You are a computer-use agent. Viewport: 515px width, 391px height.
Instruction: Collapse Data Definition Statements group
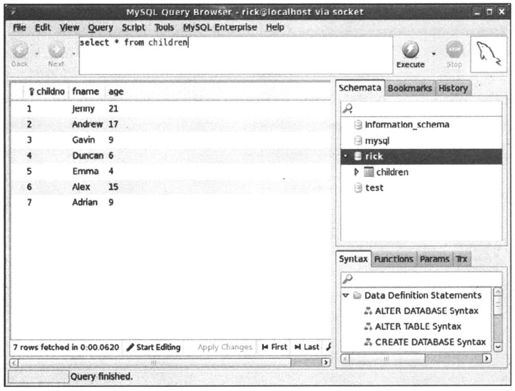tap(346, 295)
